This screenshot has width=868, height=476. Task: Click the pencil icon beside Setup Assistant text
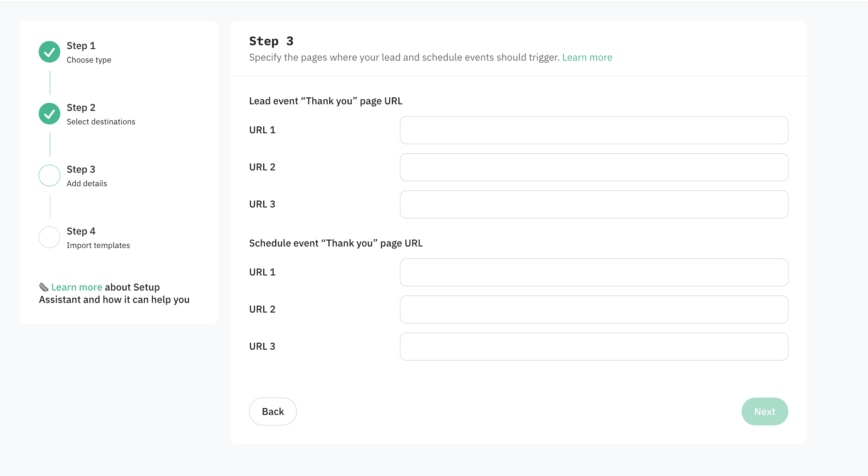(44, 287)
